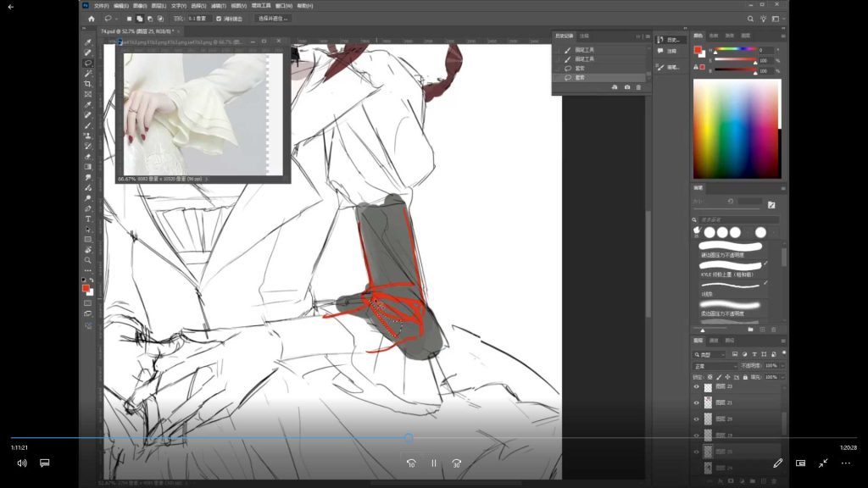
Task: Open layer fill dropdown arrow
Action: 782,377
